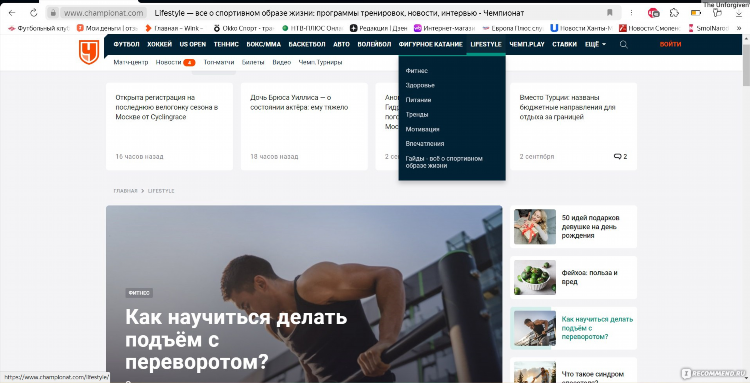Open the Футбольный клуб bookmark
The width and height of the screenshot is (750, 383).
pyautogui.click(x=39, y=28)
